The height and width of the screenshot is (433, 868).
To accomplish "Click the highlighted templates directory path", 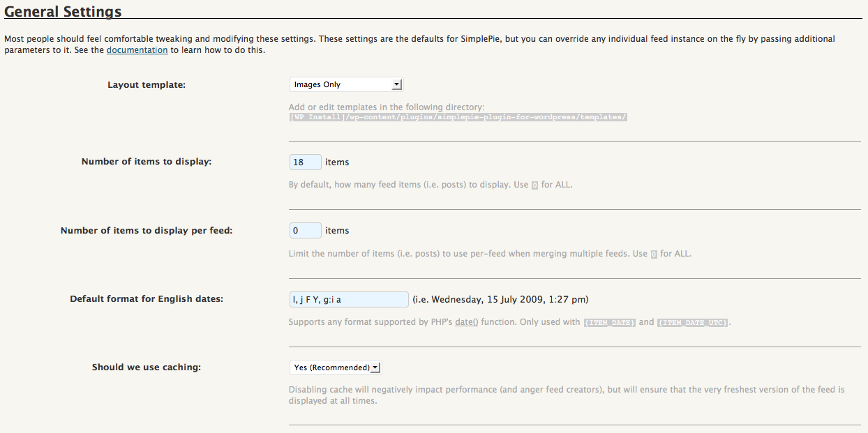I will click(458, 117).
